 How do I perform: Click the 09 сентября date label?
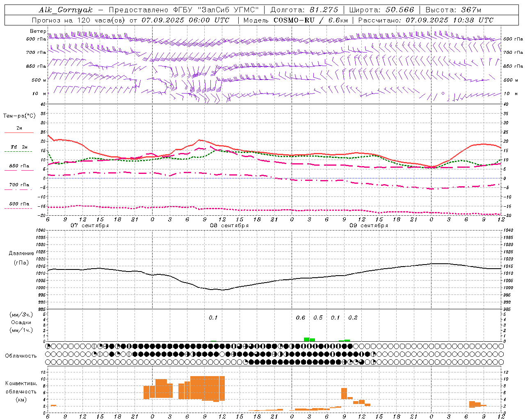coord(369,226)
